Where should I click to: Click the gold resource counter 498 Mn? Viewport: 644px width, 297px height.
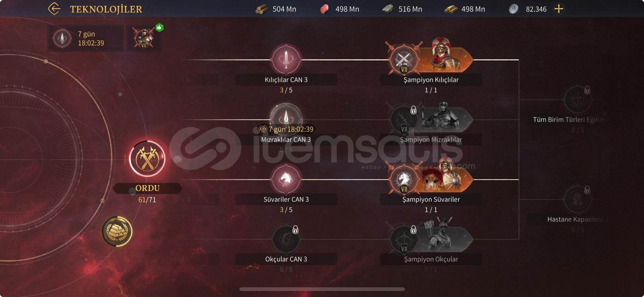click(x=465, y=9)
